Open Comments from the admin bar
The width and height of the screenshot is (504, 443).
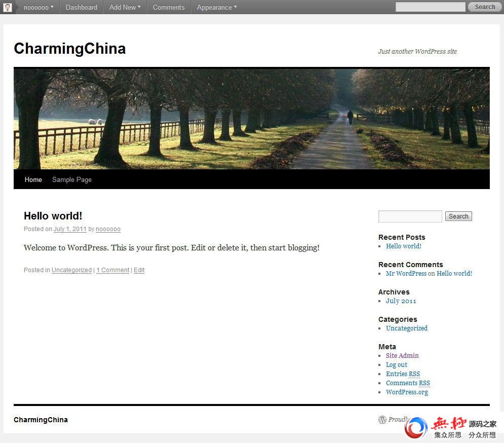pos(169,7)
